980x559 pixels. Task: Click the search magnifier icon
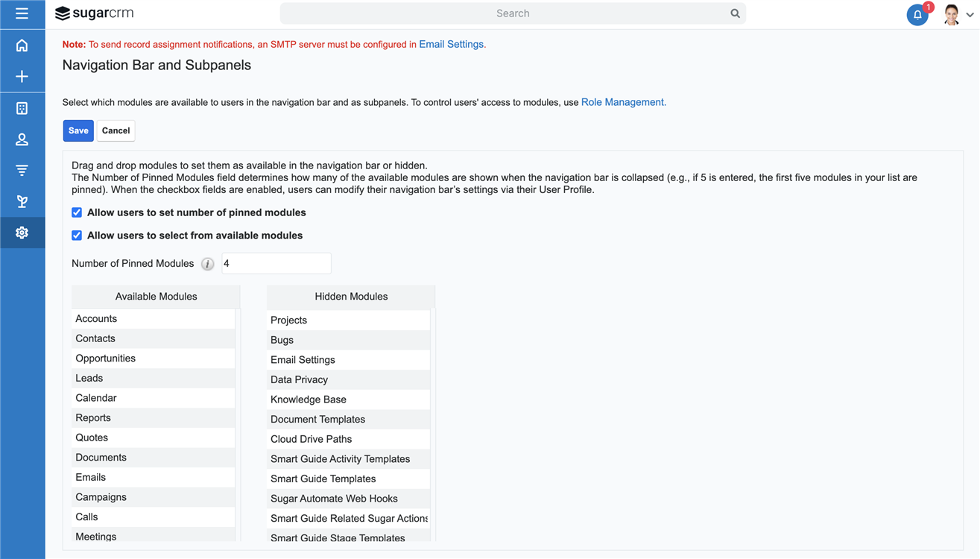[735, 13]
